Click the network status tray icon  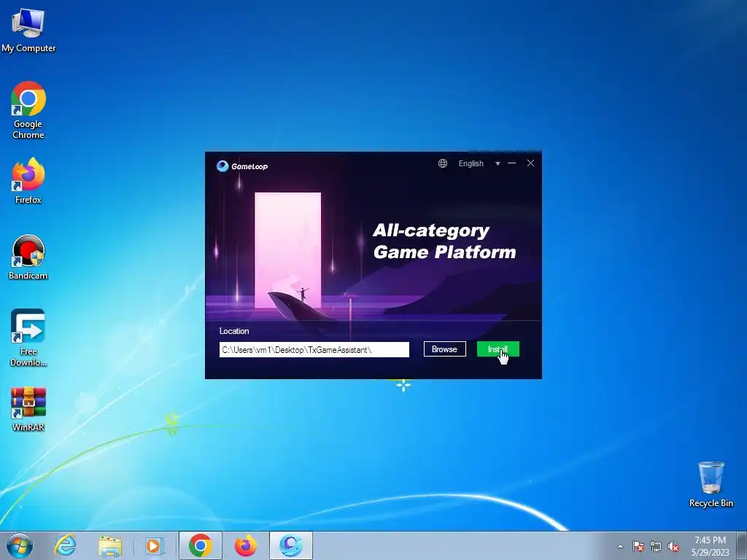[x=656, y=546]
